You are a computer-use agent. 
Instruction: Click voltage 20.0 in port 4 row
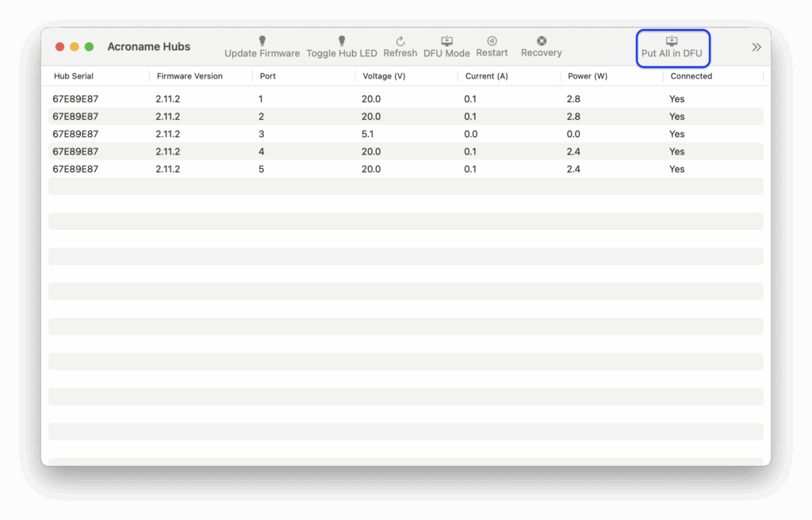tap(371, 151)
